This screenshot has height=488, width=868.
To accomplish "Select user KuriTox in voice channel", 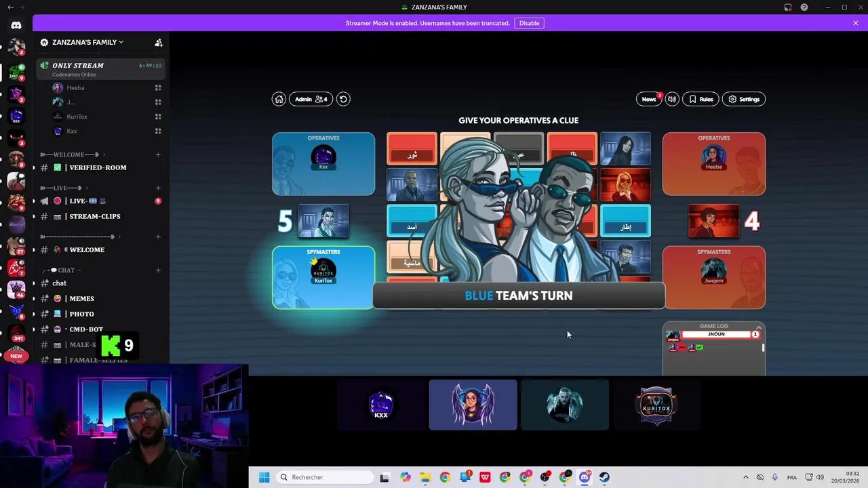I will (x=77, y=117).
